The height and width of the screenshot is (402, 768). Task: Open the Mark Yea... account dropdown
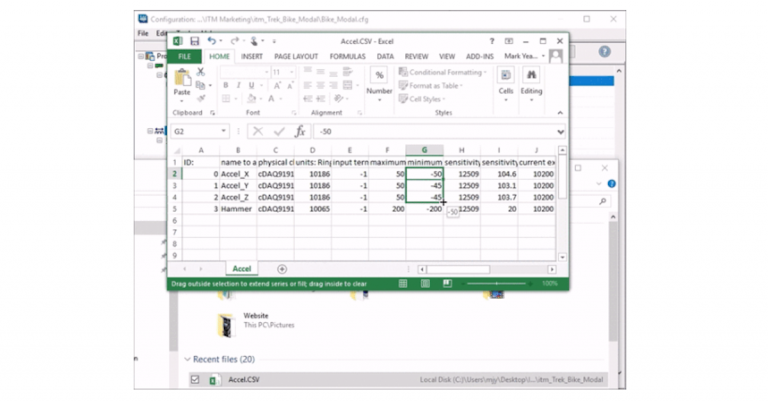[x=543, y=56]
